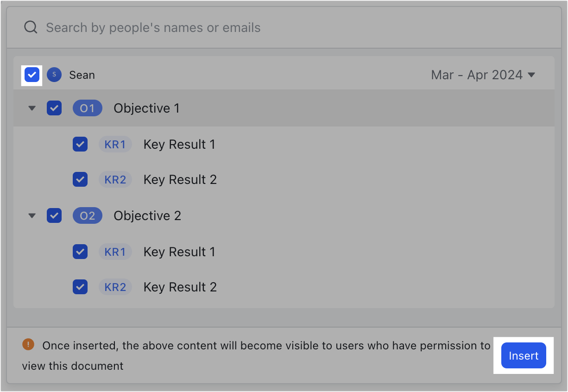The image size is (568, 392).
Task: Collapse the Objective 2 tree
Action: click(32, 215)
